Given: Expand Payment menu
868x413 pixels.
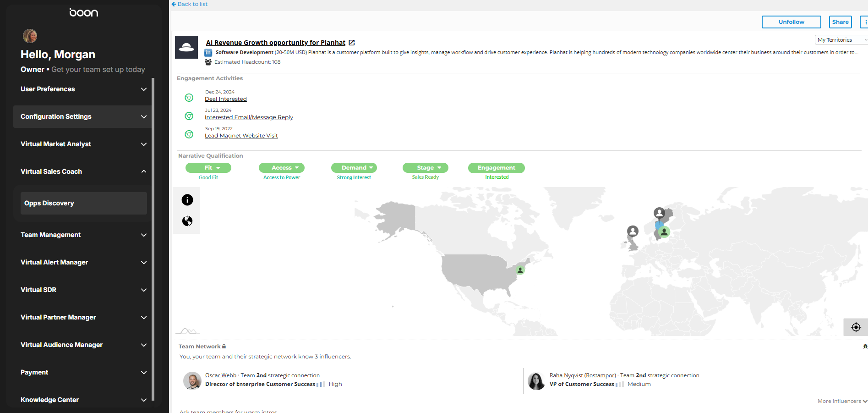Looking at the screenshot, I should (x=83, y=372).
